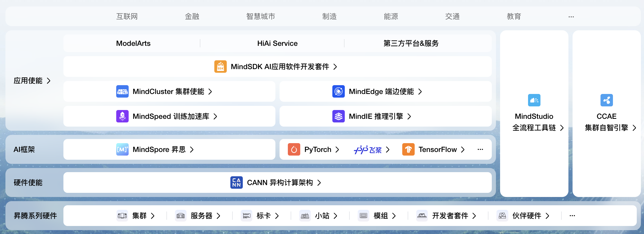This screenshot has height=234, width=644.
Task: Open the chevron after MindIE 推理引擎
Action: 409,116
